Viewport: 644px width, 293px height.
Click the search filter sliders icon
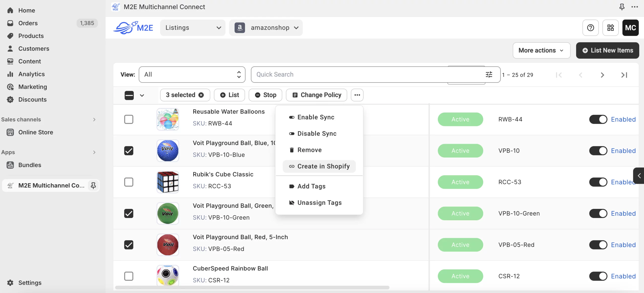point(489,75)
